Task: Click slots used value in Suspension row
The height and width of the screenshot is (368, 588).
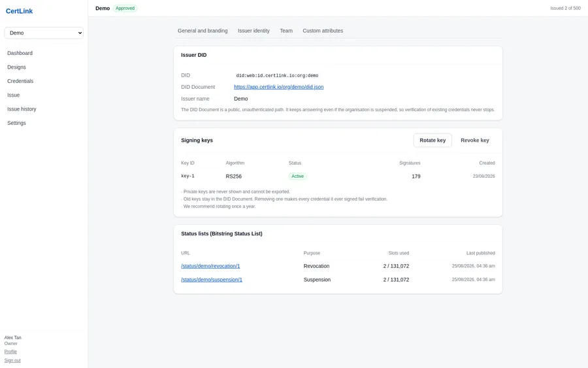Action: coord(396,280)
